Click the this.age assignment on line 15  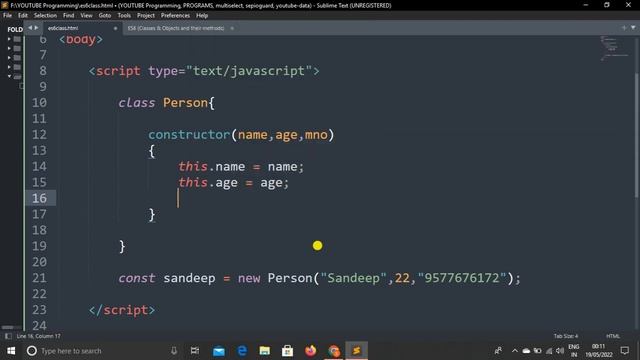[233, 182]
